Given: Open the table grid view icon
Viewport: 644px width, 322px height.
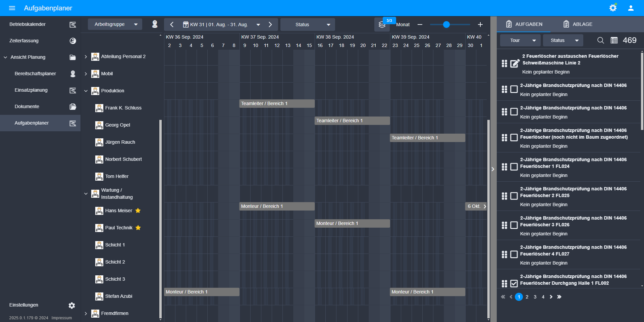Looking at the screenshot, I should [x=614, y=40].
